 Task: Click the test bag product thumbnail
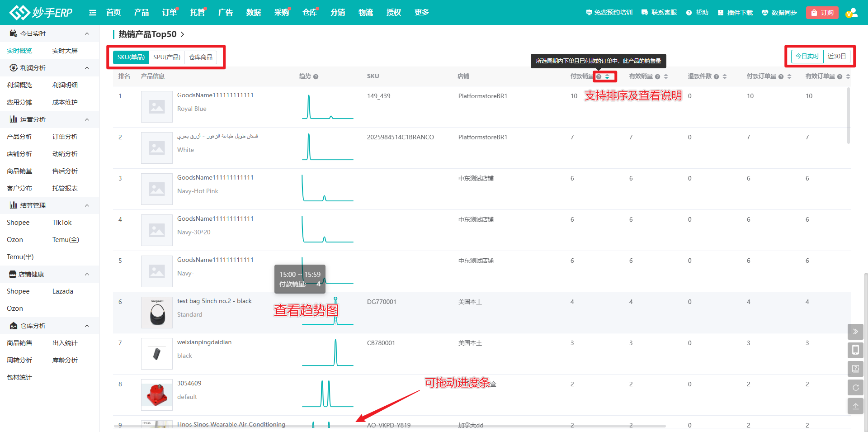(157, 312)
